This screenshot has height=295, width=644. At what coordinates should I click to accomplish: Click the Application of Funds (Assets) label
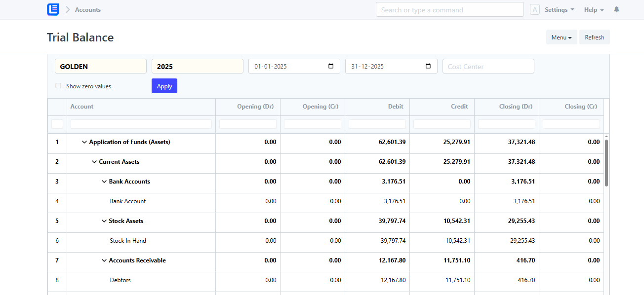tap(129, 142)
